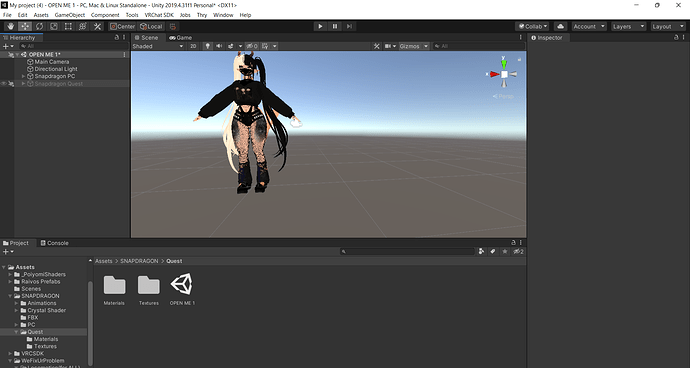Open the Account dropdown
This screenshot has width=690, height=368.
(x=589, y=26)
